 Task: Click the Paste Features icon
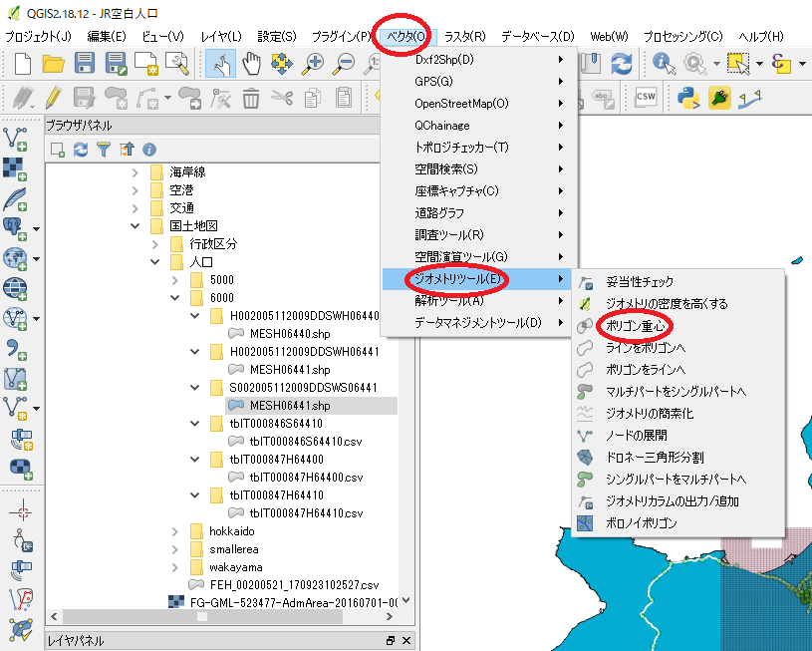(344, 98)
